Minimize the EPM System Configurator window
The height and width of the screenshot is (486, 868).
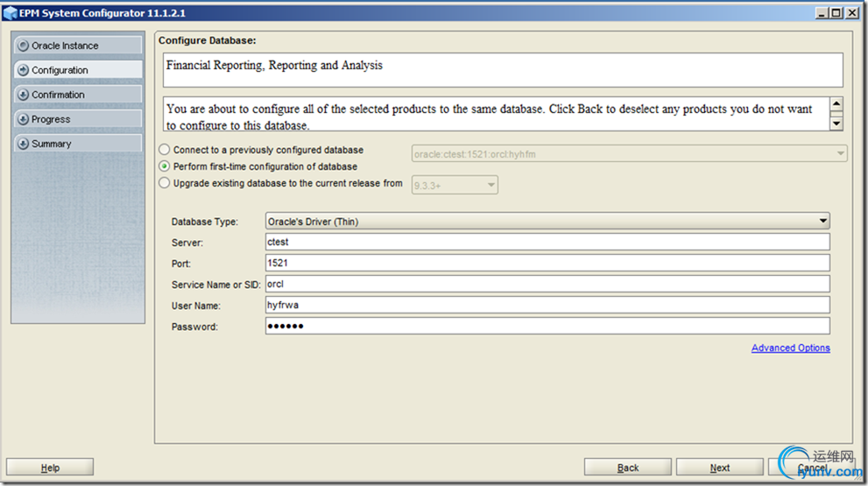coord(822,13)
